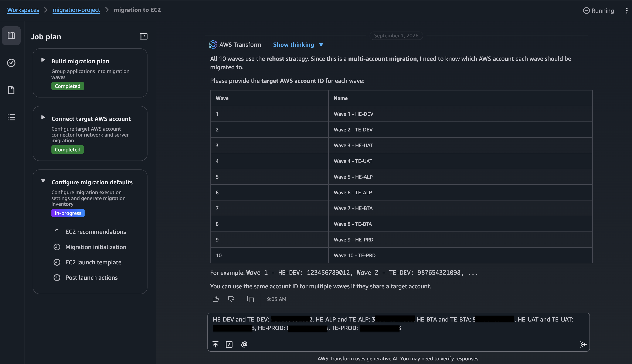632x364 pixels.
Task: Click the In-progress status badge
Action: [x=68, y=213]
